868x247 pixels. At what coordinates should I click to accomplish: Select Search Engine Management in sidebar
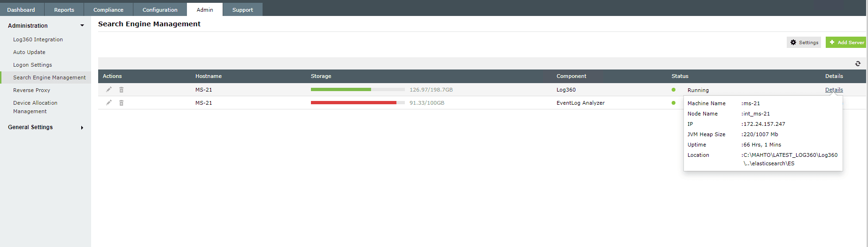49,77
